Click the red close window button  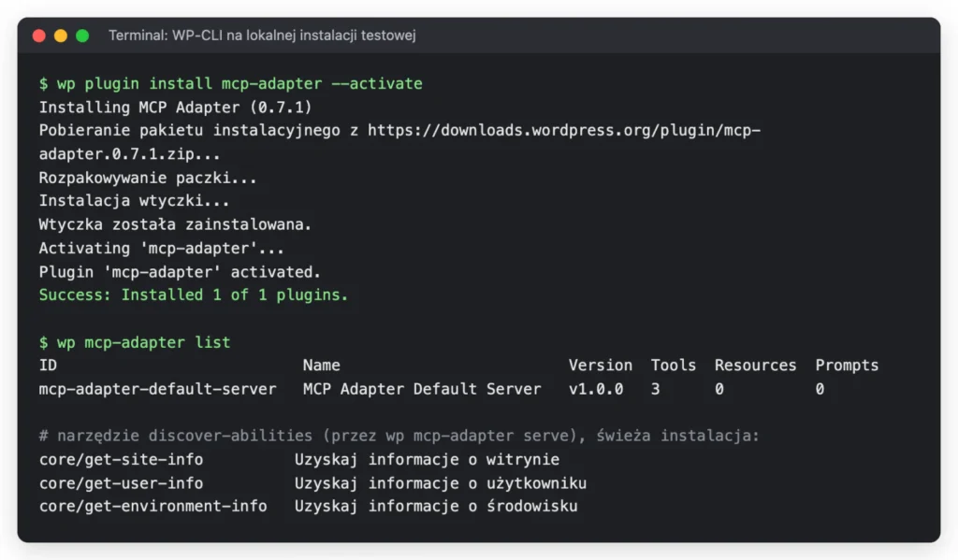(39, 36)
